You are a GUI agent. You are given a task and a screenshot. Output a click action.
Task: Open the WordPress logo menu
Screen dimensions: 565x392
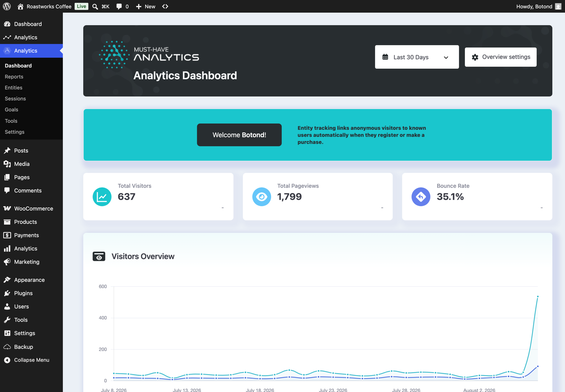[x=7, y=6]
